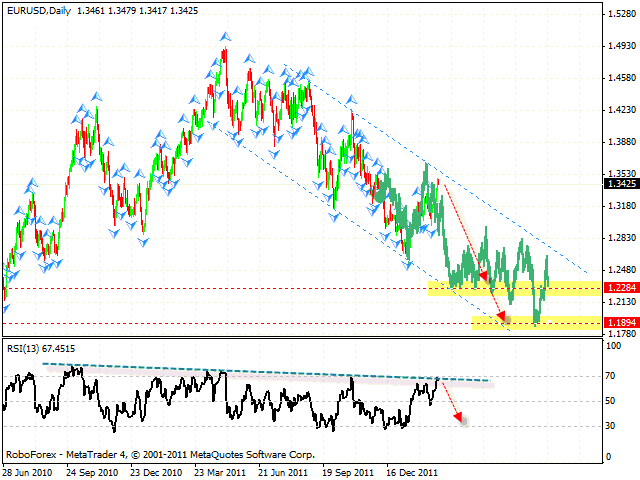Viewport: 640px width, 480px height.
Task: Click red arrowhead at the upper yellow zone
Action: click(485, 278)
